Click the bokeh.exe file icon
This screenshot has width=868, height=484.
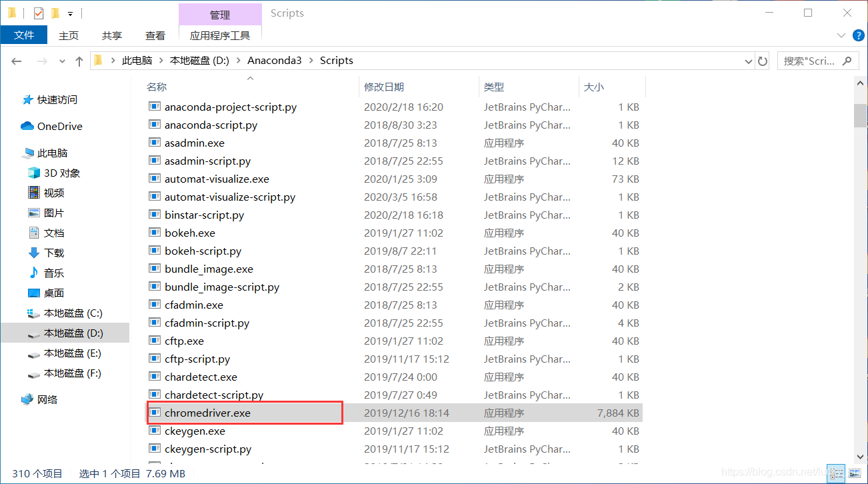(x=155, y=233)
